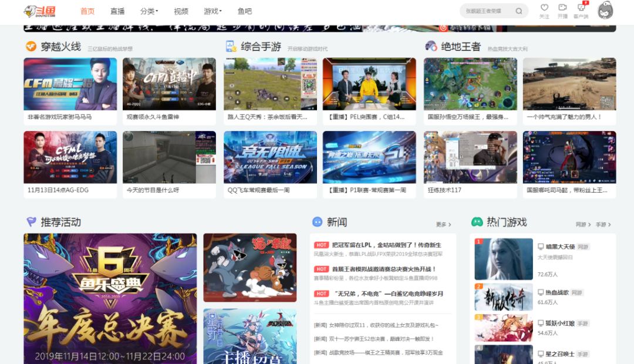Expand the 分类 dropdown menu
Image resolution: width=634 pixels, height=364 pixels.
pyautogui.click(x=149, y=11)
